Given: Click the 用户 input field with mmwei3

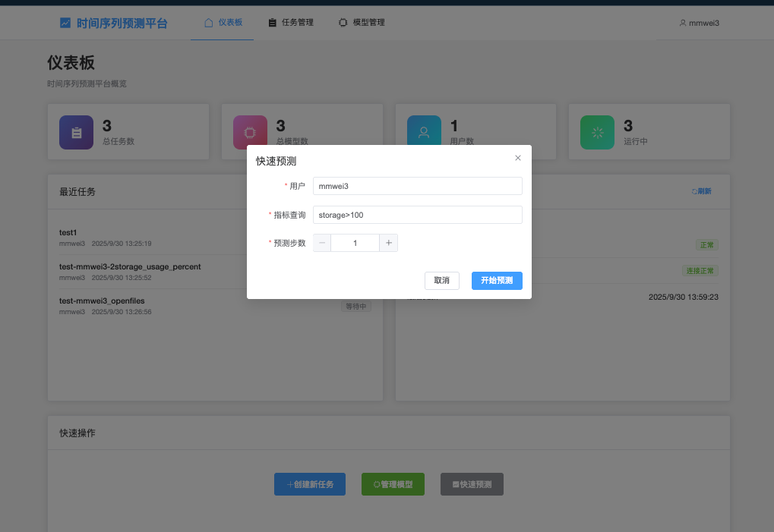Looking at the screenshot, I should (418, 186).
